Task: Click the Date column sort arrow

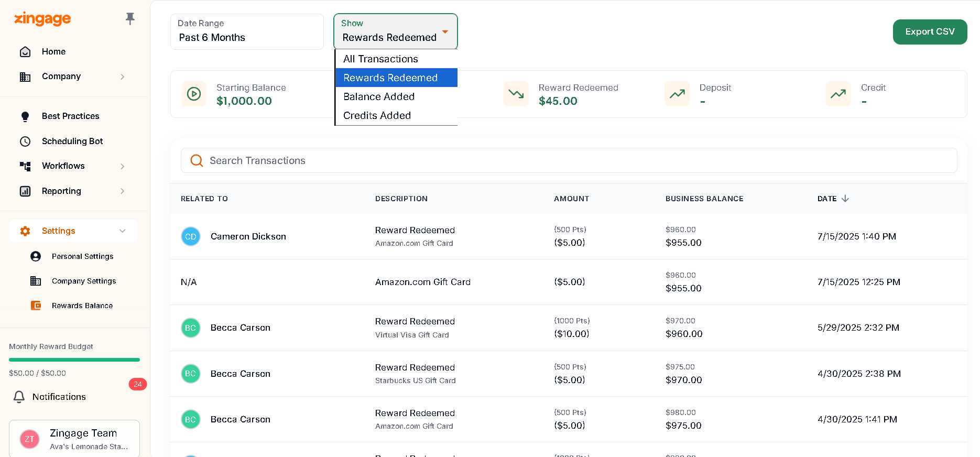Action: (x=845, y=199)
